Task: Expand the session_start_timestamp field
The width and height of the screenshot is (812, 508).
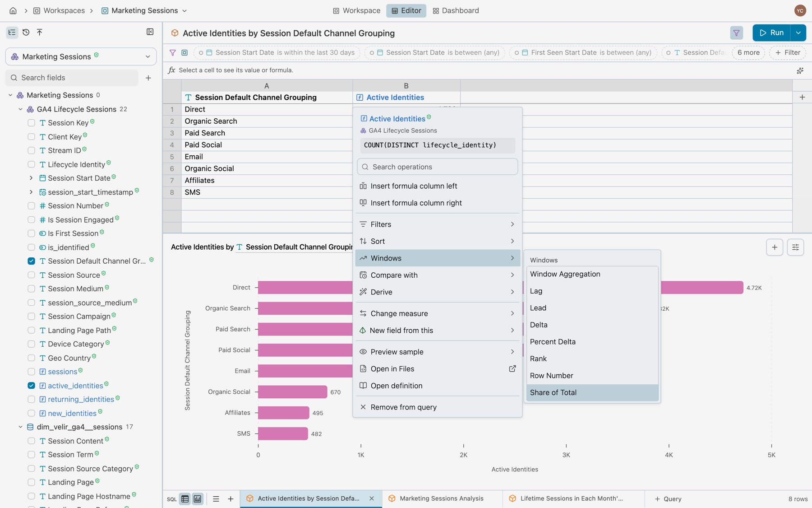Action: pos(31,192)
